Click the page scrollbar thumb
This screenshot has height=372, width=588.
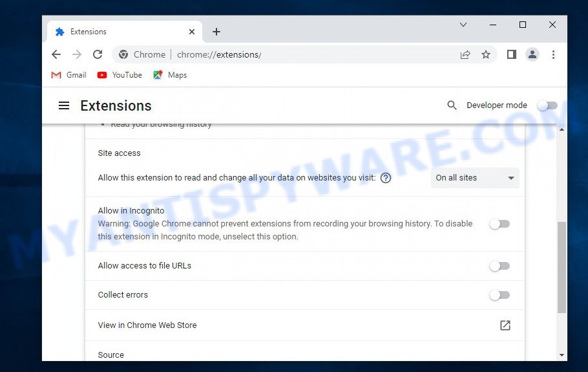562,267
